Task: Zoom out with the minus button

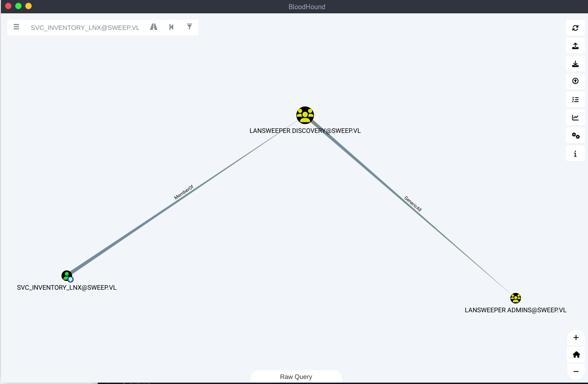Action: 576,371
